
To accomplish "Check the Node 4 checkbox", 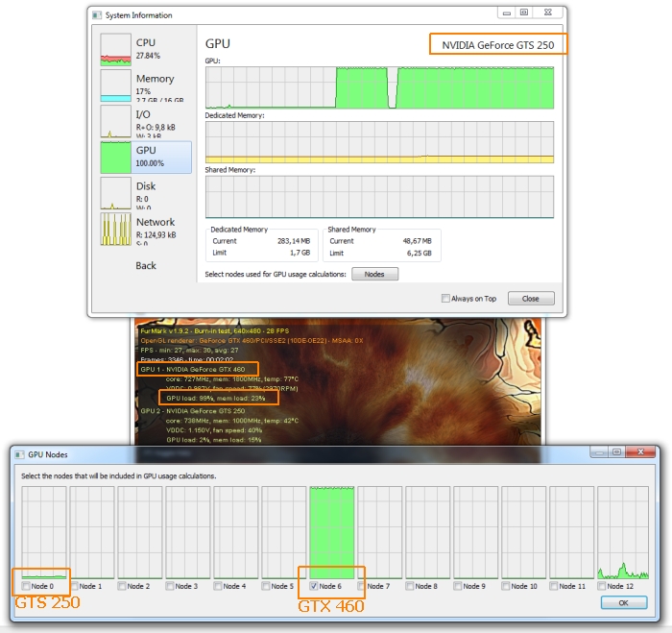I will [218, 585].
